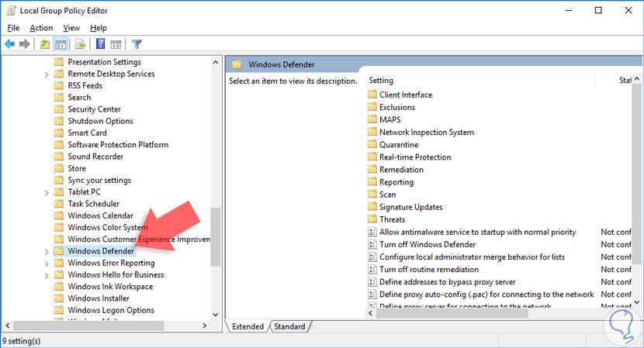The width and height of the screenshot is (644, 348).
Task: Select Software Protection Platform tree item
Action: [118, 144]
